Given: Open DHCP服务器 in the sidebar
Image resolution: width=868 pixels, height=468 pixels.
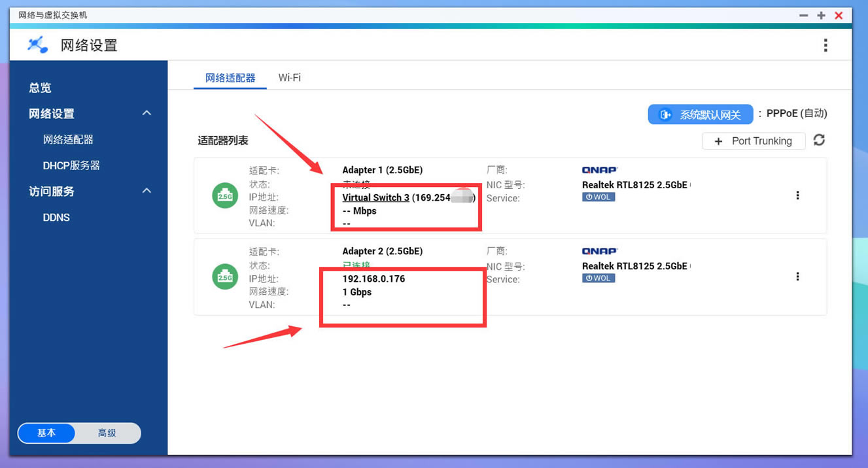Looking at the screenshot, I should pyautogui.click(x=71, y=165).
